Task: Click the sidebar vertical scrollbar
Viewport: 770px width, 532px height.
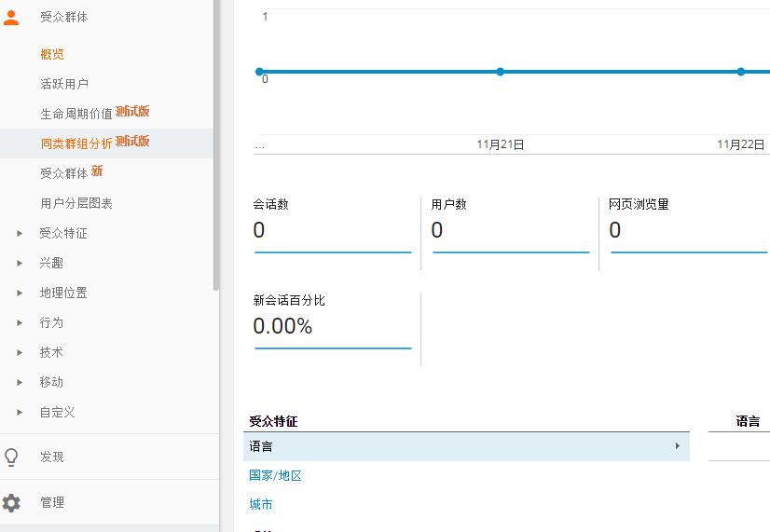Action: click(216, 140)
